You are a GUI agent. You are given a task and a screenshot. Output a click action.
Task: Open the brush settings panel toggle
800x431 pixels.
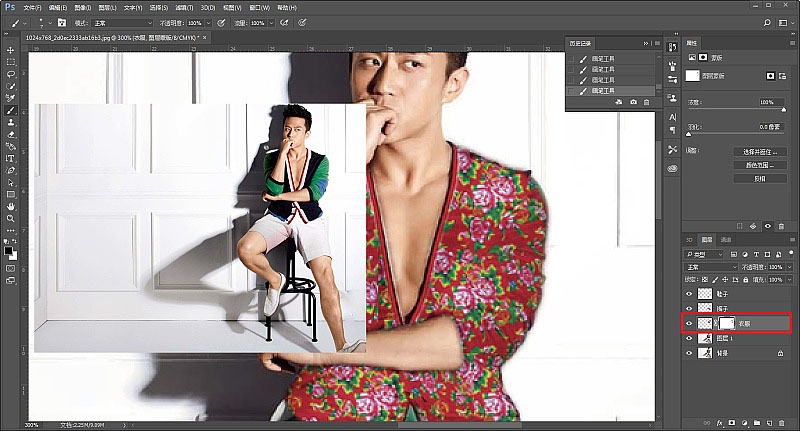[x=62, y=23]
